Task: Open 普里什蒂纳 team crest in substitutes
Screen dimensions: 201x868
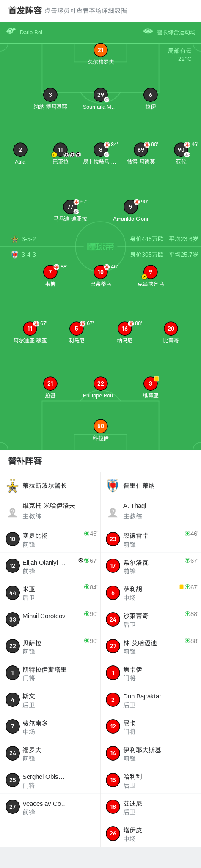Action: click(113, 486)
